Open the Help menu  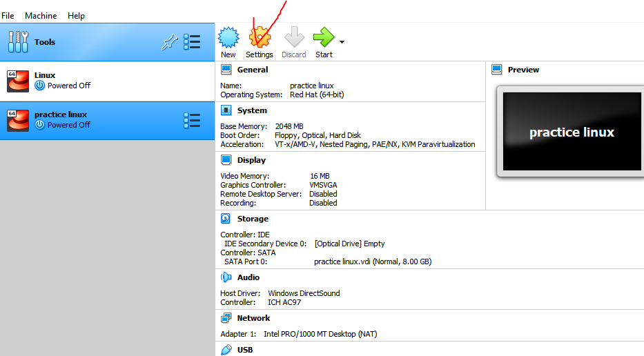click(76, 16)
